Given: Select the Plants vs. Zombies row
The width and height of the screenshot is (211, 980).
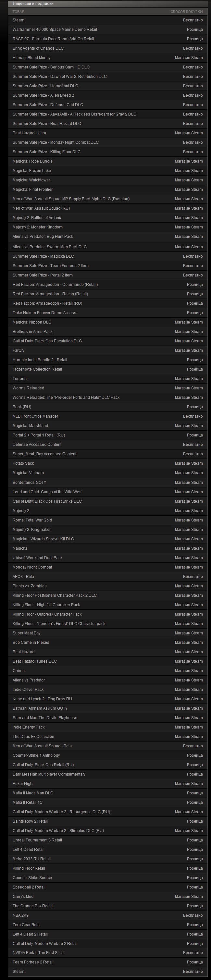Looking at the screenshot, I should 30,586.
